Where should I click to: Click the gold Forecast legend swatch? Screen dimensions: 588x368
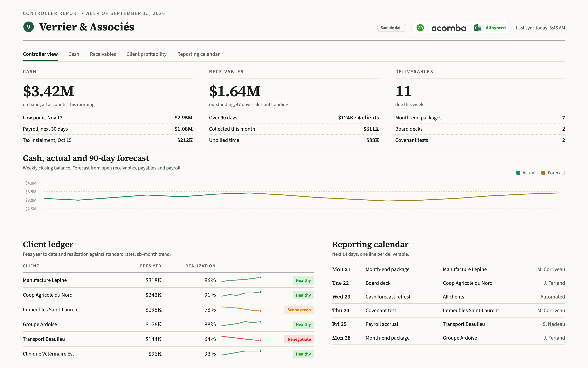[543, 173]
